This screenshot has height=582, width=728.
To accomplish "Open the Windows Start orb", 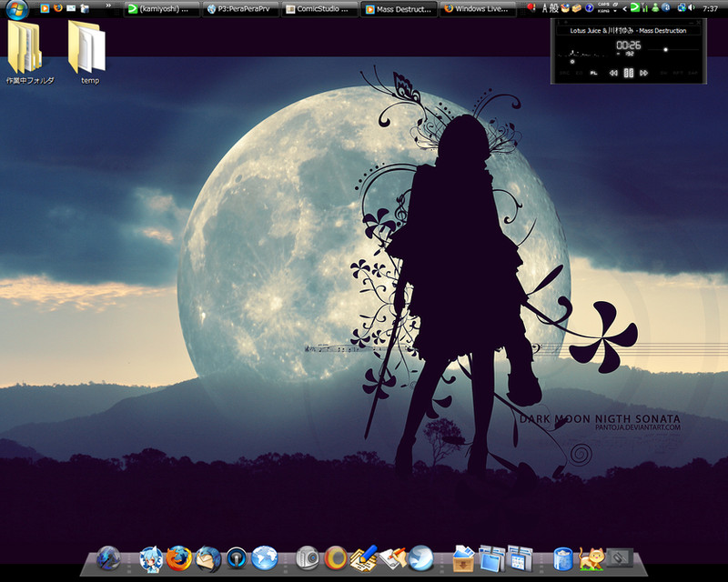I will (x=16, y=9).
